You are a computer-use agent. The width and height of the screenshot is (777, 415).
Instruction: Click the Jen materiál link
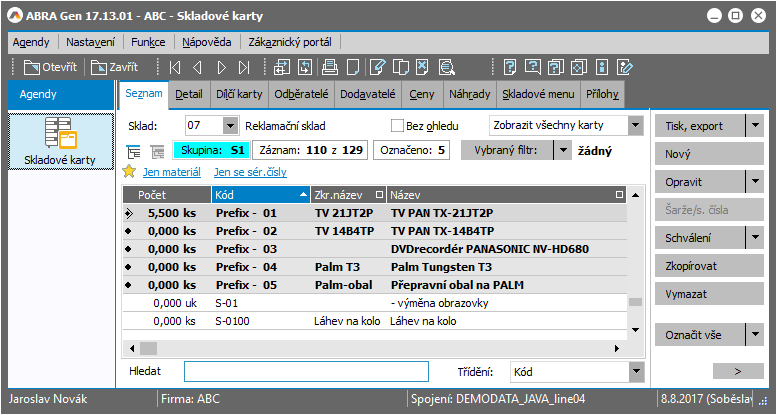point(170,172)
